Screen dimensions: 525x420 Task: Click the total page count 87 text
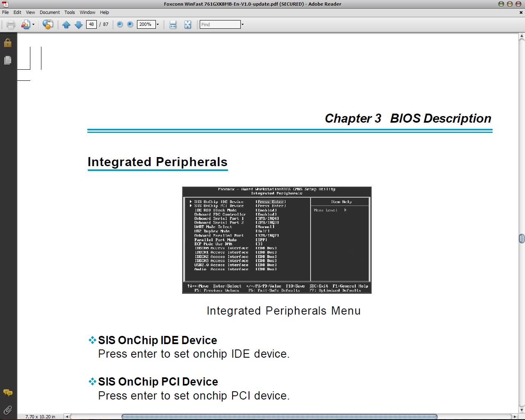click(106, 25)
